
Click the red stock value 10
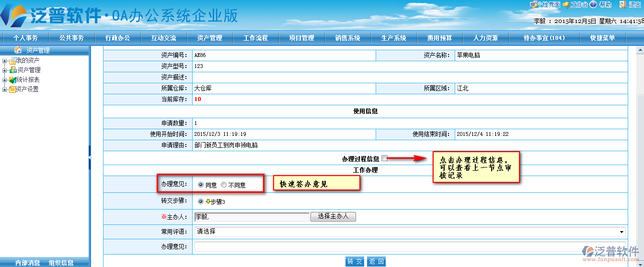coord(197,100)
